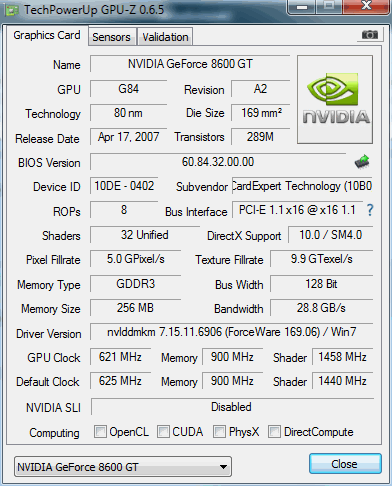Check the PhysX checkbox

[x=219, y=431]
